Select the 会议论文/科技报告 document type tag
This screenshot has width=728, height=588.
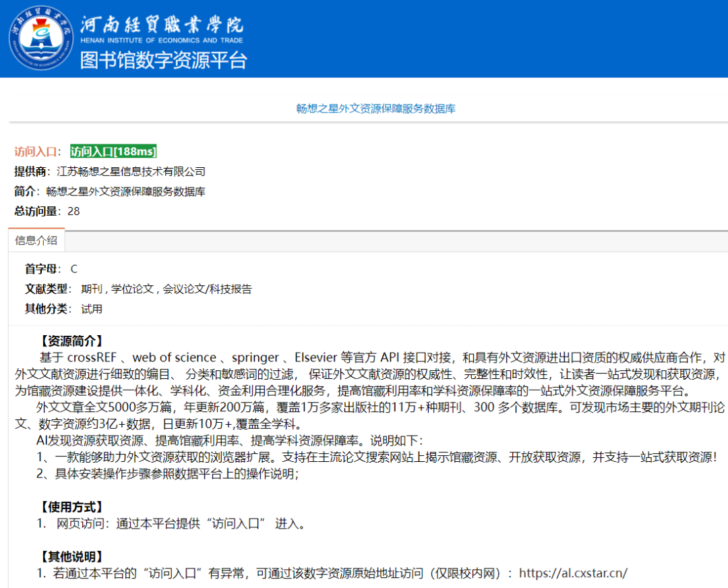207,289
